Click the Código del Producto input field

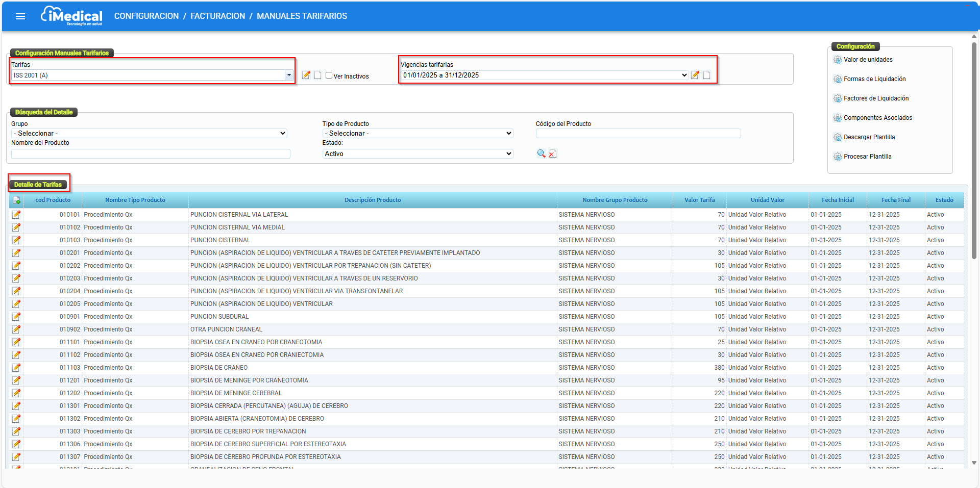pyautogui.click(x=638, y=134)
